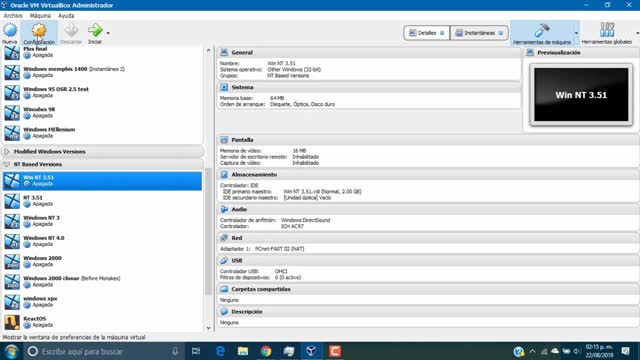
Task: Click 'PCnet-FAST III (NAT)' adapter text
Action: [x=280, y=249]
